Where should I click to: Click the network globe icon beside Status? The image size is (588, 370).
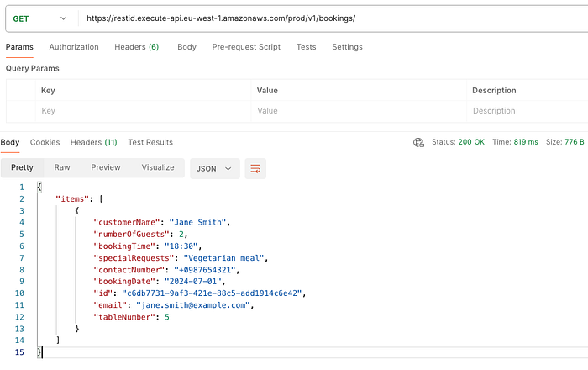(x=418, y=143)
